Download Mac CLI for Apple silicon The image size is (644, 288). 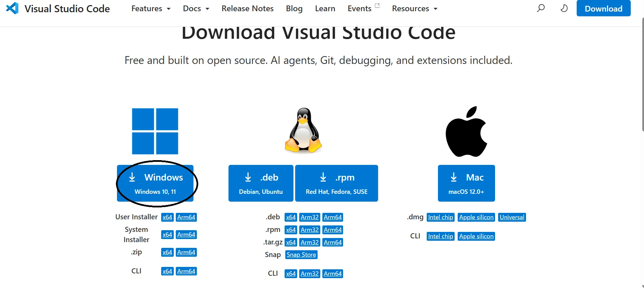tap(476, 236)
